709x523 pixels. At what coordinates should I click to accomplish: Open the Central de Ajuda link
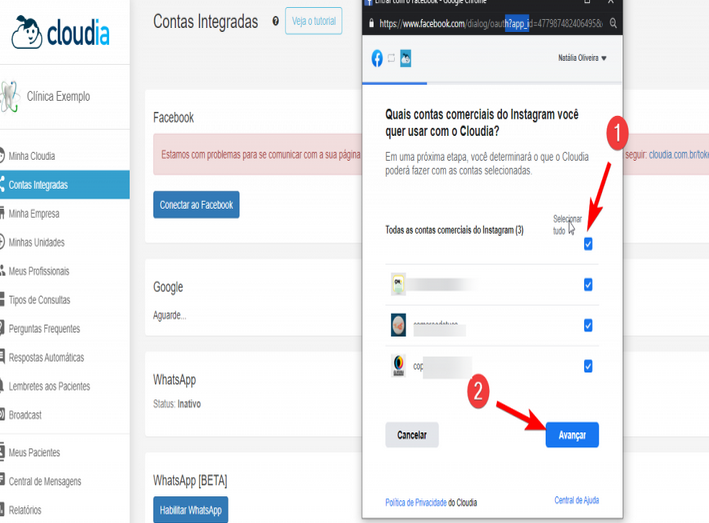click(577, 500)
